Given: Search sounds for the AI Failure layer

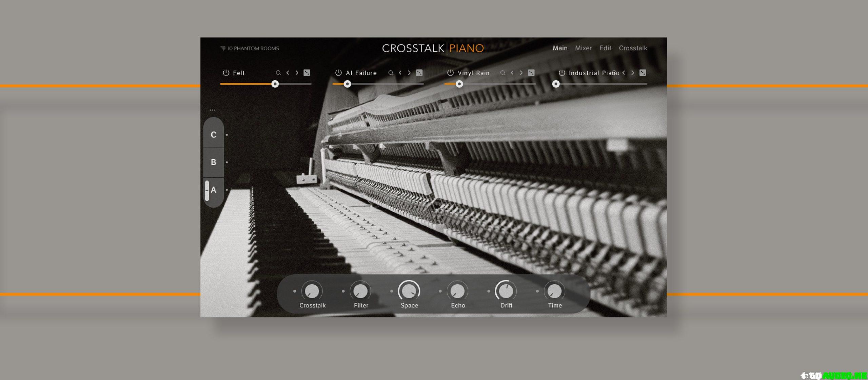Looking at the screenshot, I should (x=391, y=73).
